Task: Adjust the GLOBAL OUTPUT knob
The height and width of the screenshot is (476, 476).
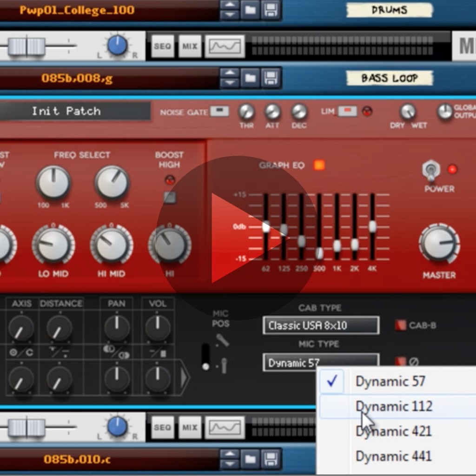Action: 445,112
